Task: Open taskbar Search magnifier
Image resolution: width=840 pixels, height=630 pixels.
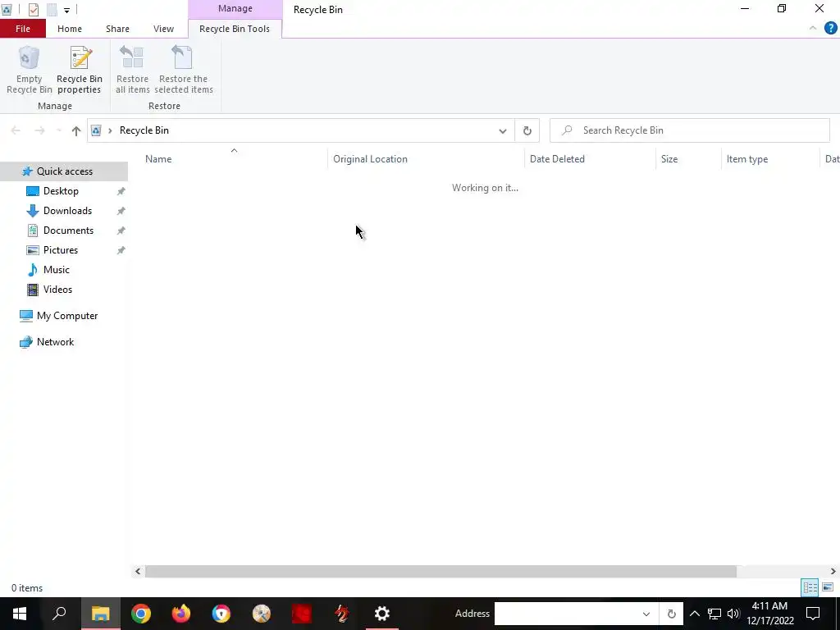Action: (59, 614)
